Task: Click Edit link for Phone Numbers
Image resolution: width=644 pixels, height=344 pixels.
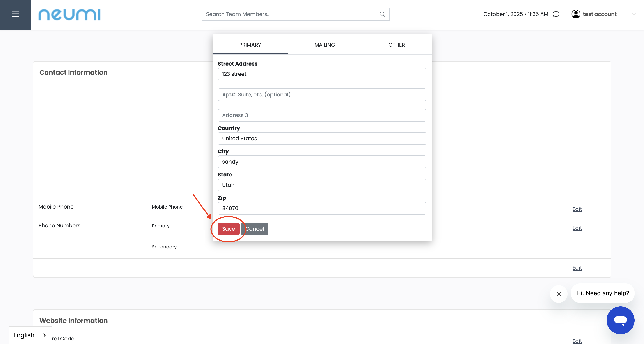Action: pyautogui.click(x=577, y=228)
